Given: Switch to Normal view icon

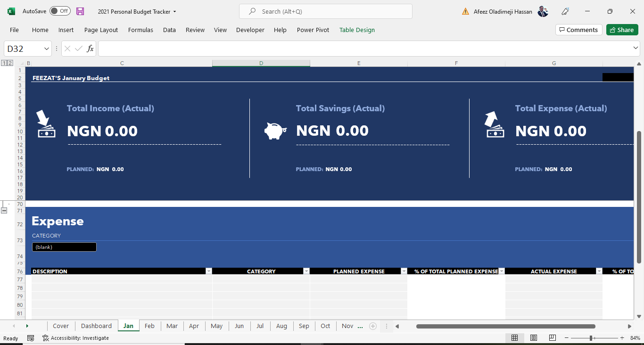Looking at the screenshot, I should point(515,338).
